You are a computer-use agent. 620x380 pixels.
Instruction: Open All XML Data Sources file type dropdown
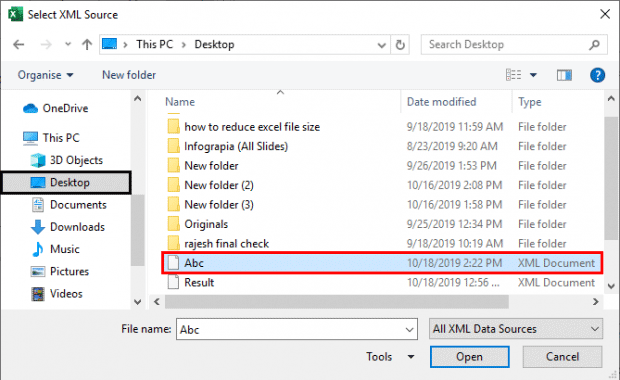pyautogui.click(x=516, y=329)
